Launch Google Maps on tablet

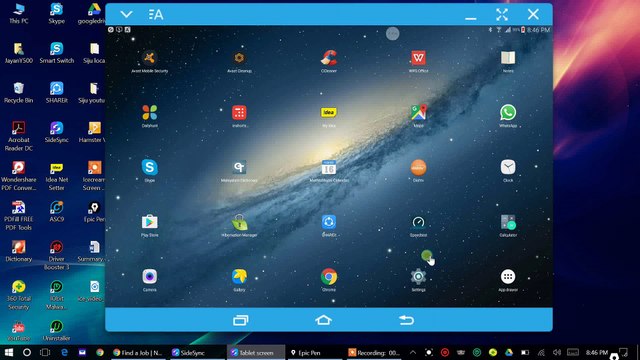(418, 113)
